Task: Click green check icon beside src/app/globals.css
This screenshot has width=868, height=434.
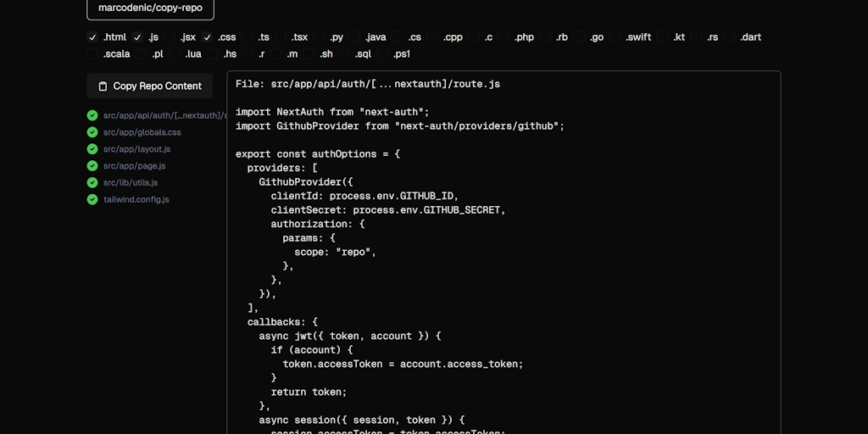Action: [x=92, y=132]
